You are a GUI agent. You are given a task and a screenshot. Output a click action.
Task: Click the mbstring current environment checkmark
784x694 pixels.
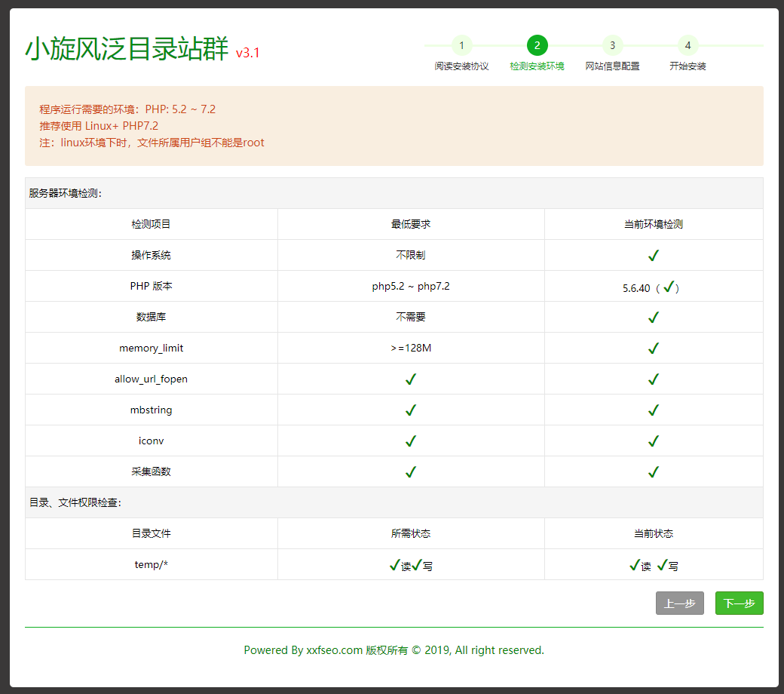click(653, 410)
